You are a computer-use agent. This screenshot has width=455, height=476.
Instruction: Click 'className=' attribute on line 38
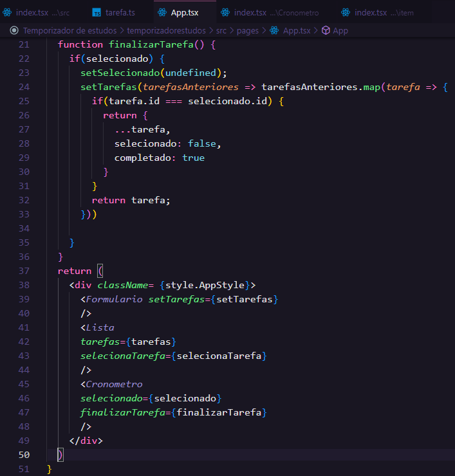point(125,285)
